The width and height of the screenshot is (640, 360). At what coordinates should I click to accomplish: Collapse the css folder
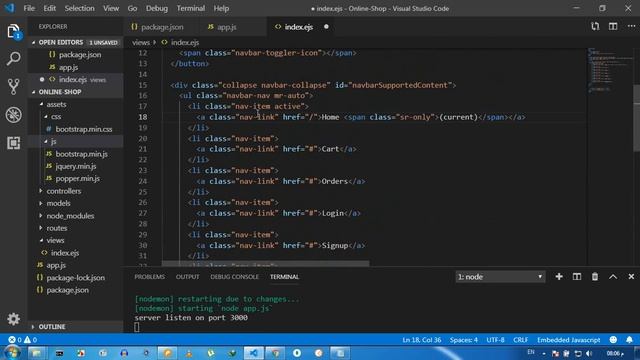(x=56, y=117)
